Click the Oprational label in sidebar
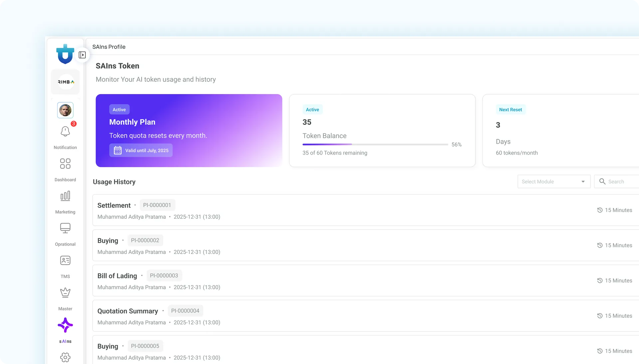The image size is (639, 364). tap(65, 244)
